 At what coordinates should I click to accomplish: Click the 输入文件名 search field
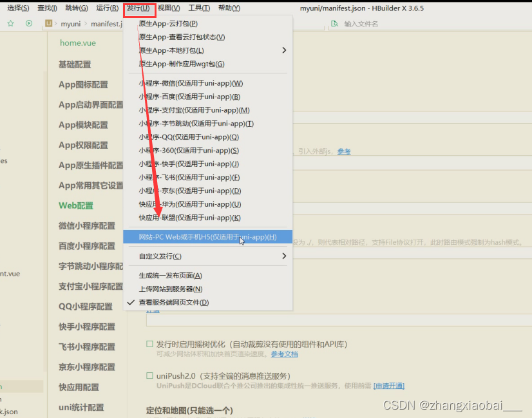(361, 24)
